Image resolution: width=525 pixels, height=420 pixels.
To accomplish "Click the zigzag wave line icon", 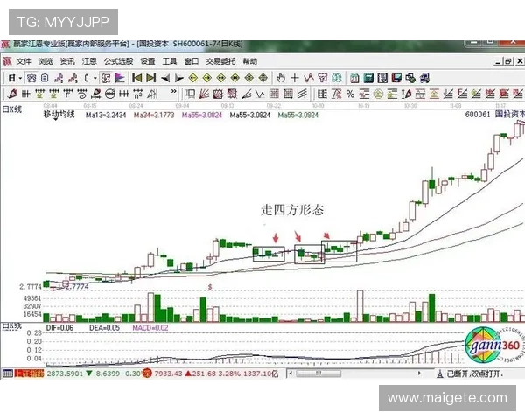I will click(x=260, y=94).
